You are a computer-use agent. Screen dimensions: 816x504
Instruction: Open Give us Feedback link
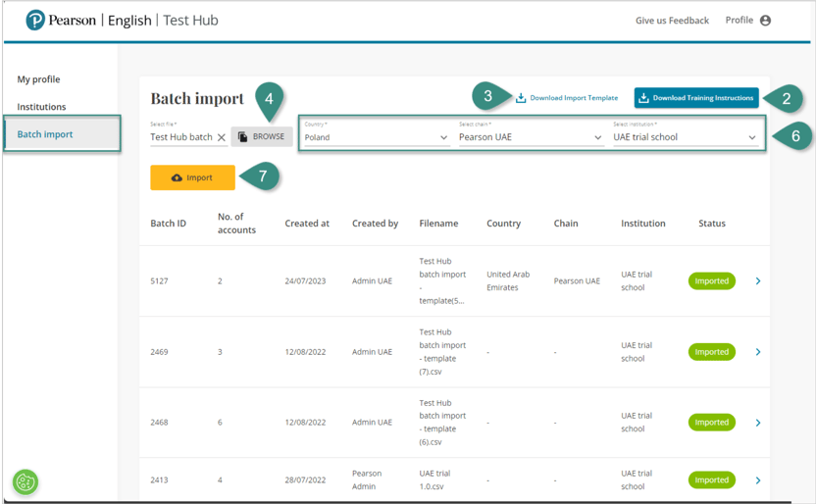click(672, 21)
